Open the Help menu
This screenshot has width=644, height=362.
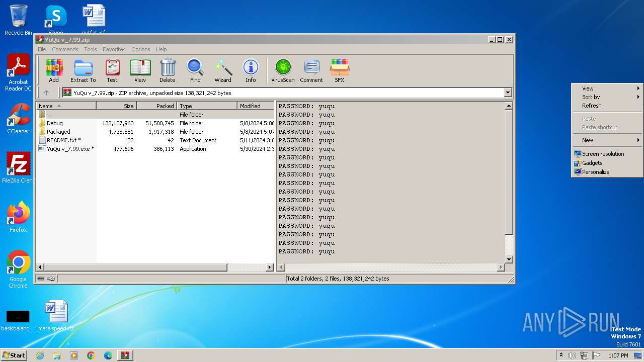(x=161, y=49)
